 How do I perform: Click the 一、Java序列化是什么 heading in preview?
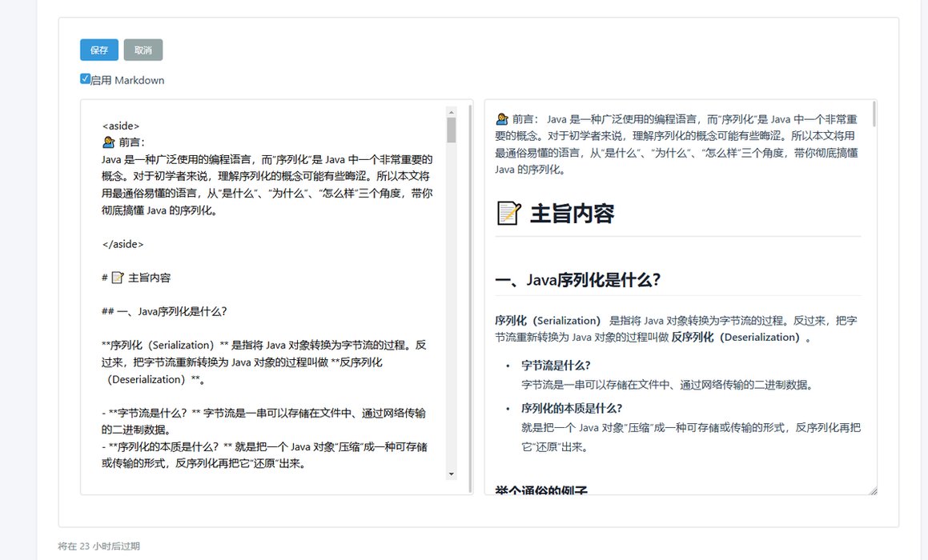(x=577, y=280)
